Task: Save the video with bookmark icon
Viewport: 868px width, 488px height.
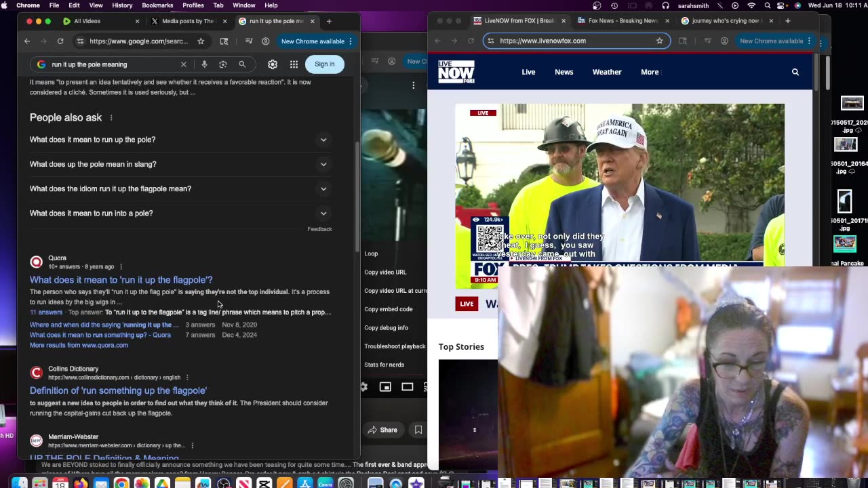Action: click(418, 430)
